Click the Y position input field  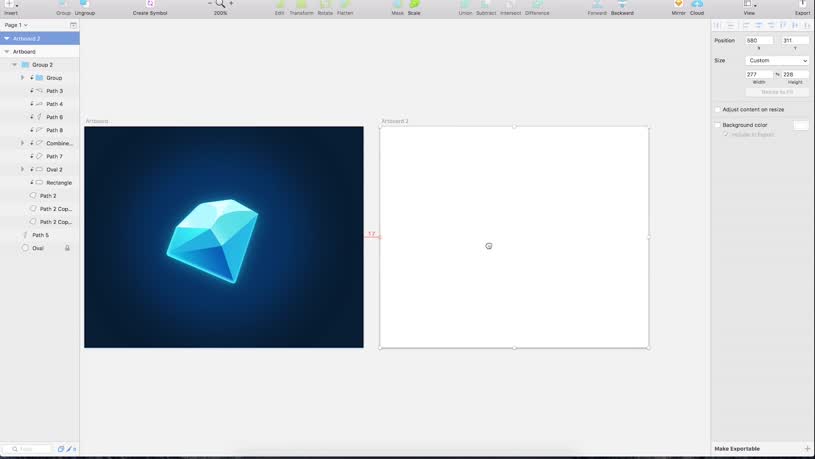pos(795,41)
